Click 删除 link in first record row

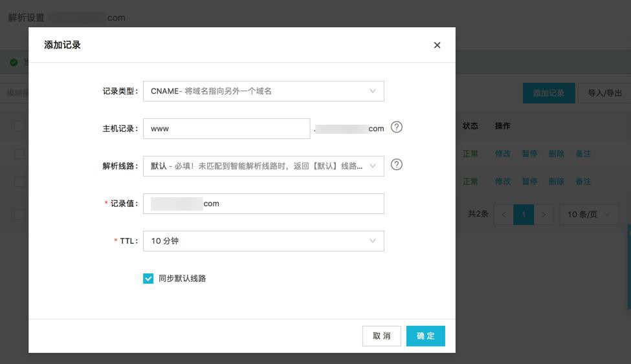click(x=556, y=154)
